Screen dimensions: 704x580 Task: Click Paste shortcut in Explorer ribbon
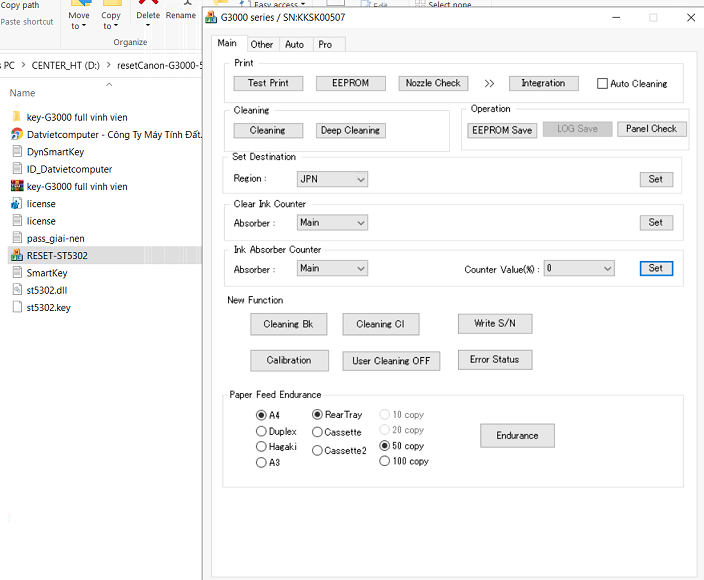tap(27, 22)
